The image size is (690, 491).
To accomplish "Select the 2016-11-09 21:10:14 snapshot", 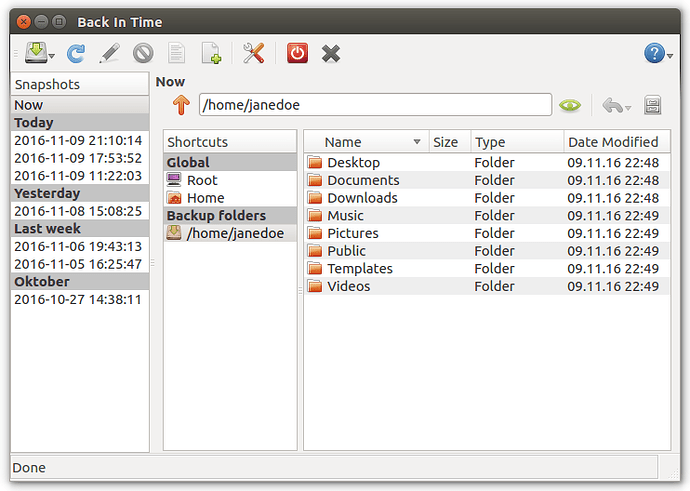I will (78, 140).
